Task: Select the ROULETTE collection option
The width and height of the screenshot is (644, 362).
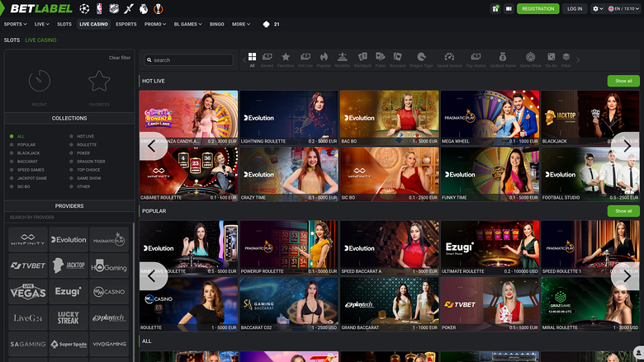Action: click(x=83, y=145)
